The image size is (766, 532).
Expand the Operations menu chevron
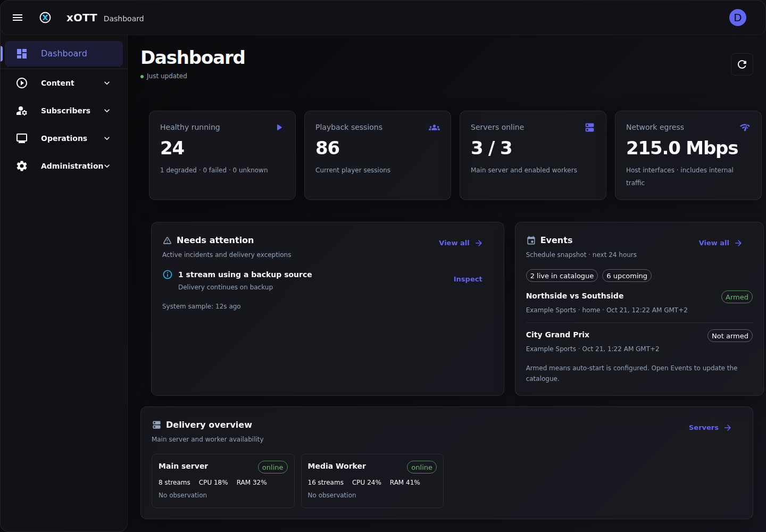(107, 138)
